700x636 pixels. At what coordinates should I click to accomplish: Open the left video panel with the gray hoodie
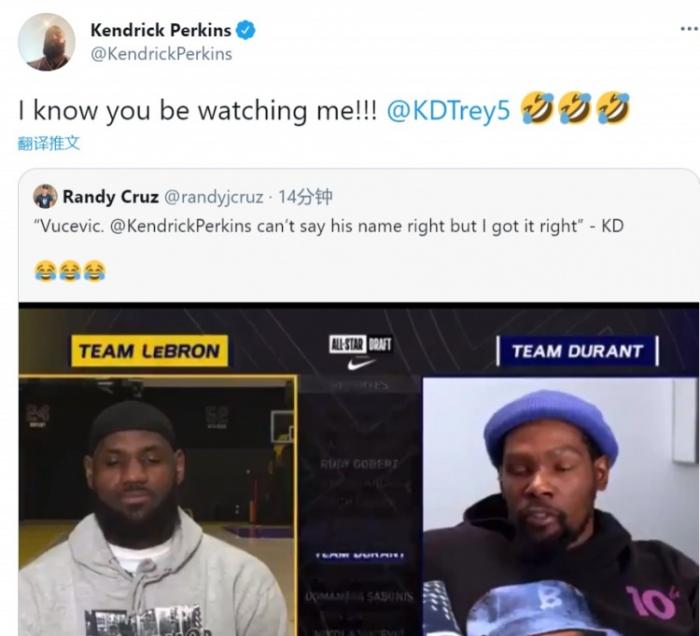pyautogui.click(x=158, y=506)
